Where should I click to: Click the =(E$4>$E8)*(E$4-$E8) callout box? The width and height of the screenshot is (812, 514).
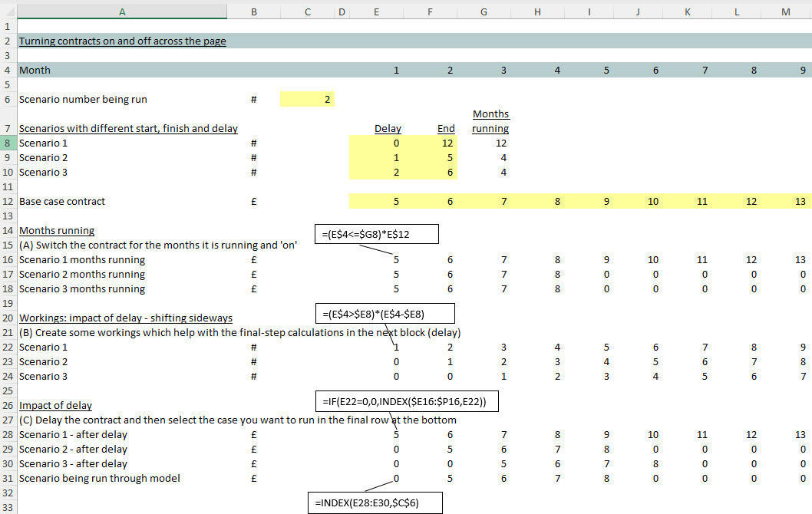coord(385,313)
